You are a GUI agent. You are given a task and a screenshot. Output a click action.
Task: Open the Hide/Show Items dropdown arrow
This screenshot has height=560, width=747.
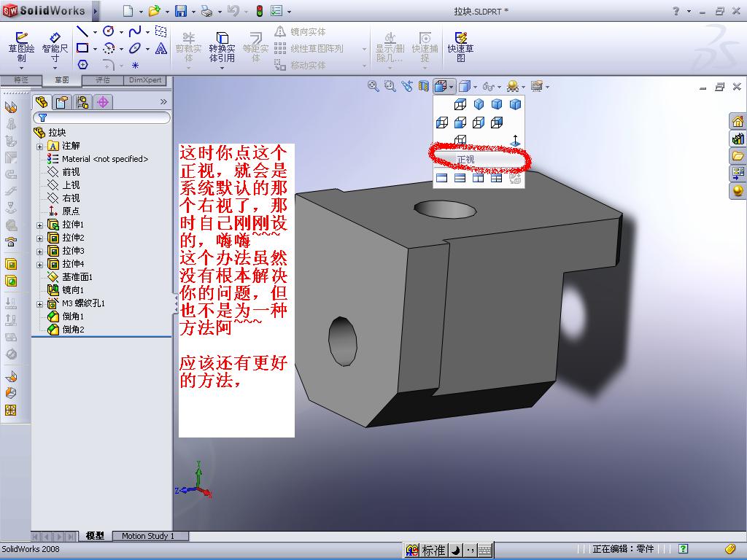499,87
